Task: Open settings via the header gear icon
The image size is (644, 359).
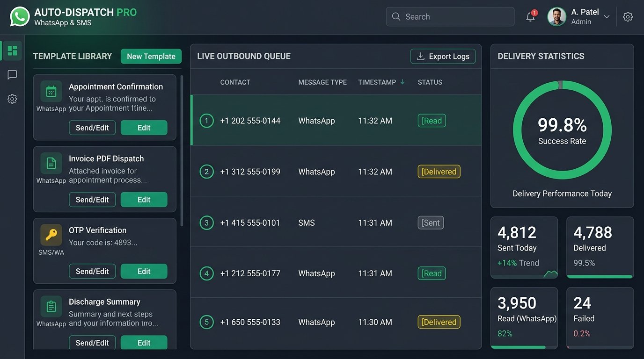Action: (x=628, y=17)
